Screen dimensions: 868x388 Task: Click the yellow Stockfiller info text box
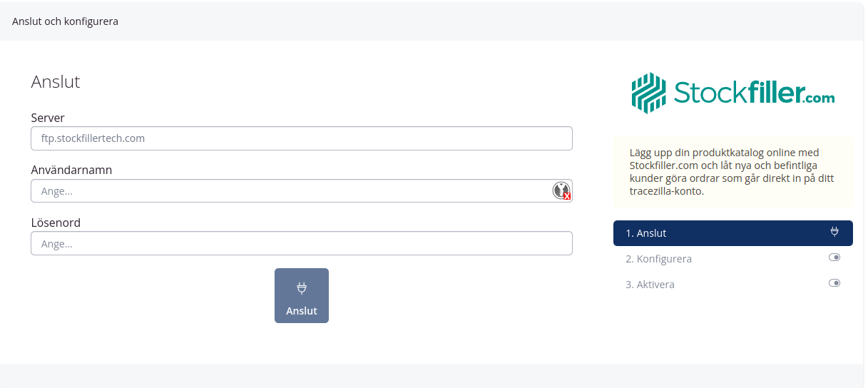pyautogui.click(x=732, y=172)
